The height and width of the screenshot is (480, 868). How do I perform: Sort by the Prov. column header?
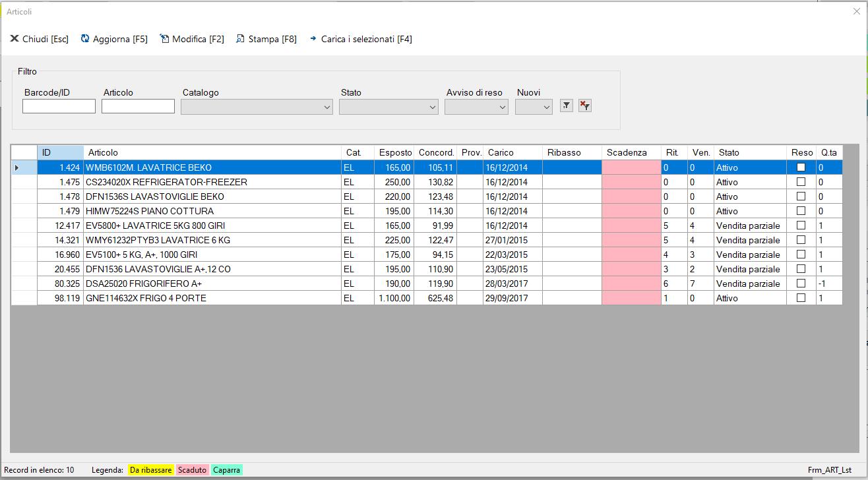(470, 153)
